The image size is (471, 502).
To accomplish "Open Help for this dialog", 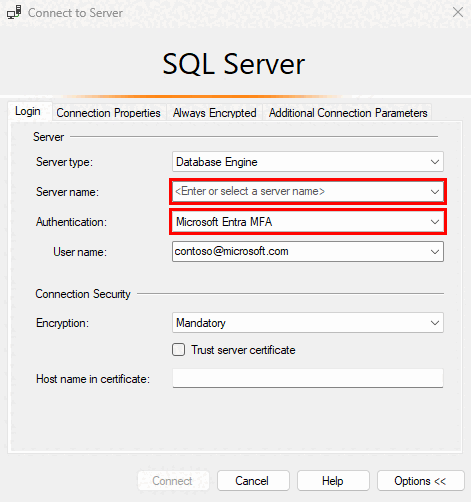I will 333,481.
